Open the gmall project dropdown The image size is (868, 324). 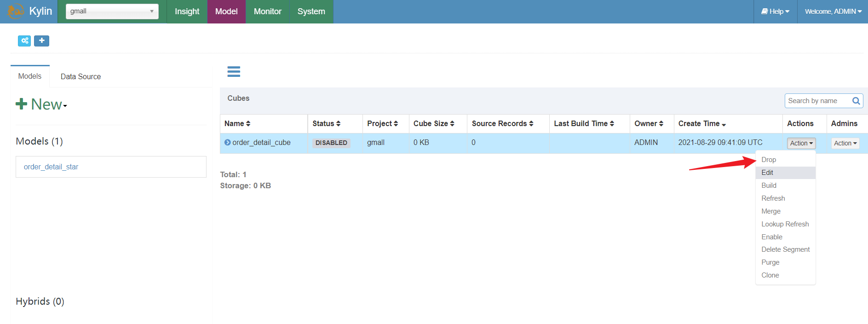click(112, 12)
